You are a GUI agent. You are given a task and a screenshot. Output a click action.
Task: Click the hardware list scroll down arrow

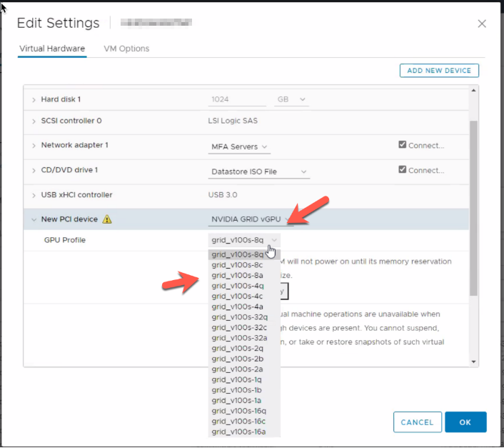[473, 362]
